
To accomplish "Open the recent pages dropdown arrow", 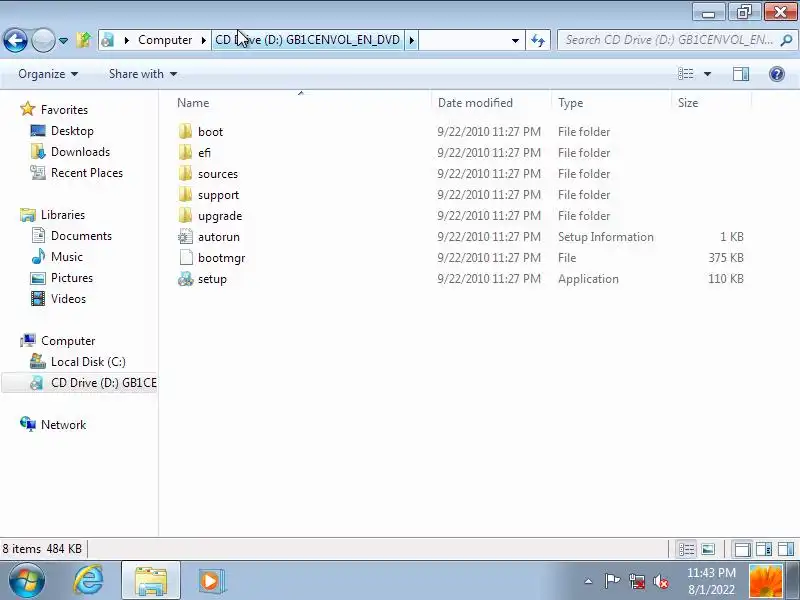I will click(63, 40).
